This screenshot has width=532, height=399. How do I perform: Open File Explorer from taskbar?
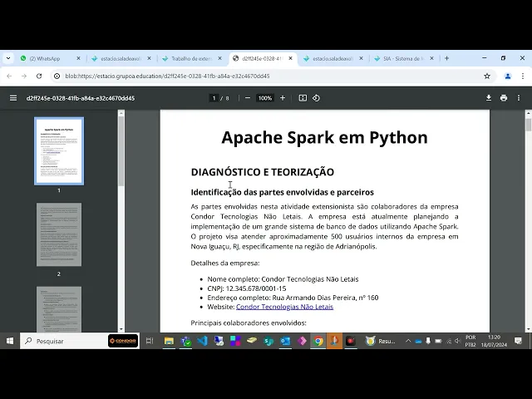169,341
